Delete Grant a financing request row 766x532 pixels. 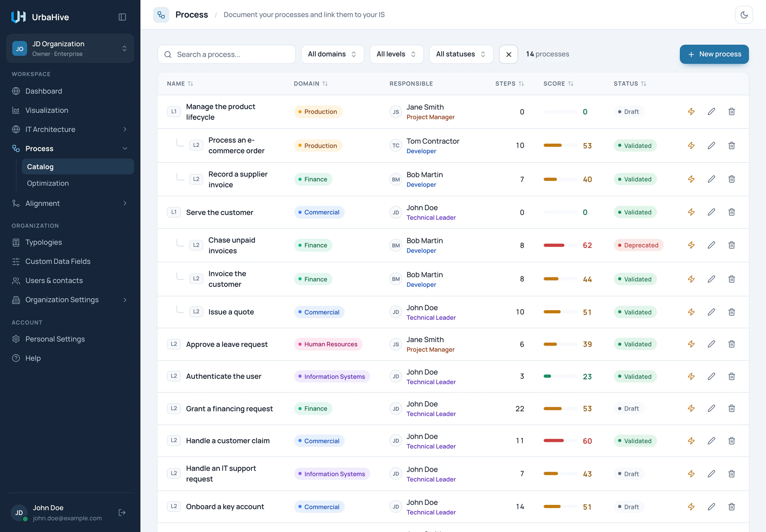[731, 408]
